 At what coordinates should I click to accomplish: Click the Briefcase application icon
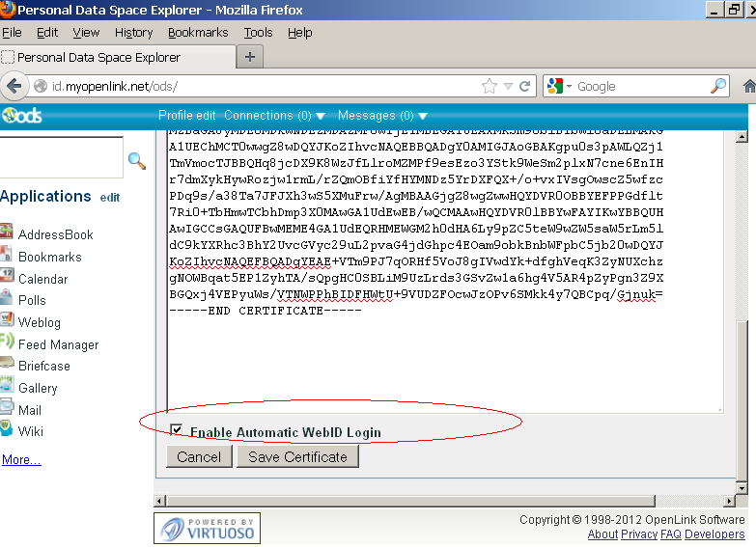(6, 366)
